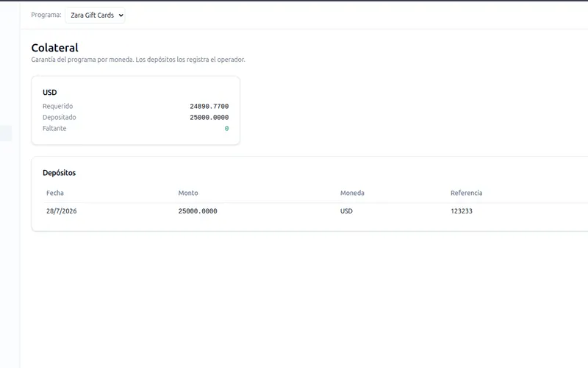Click the Garantía del programa por moneda description

coord(138,60)
